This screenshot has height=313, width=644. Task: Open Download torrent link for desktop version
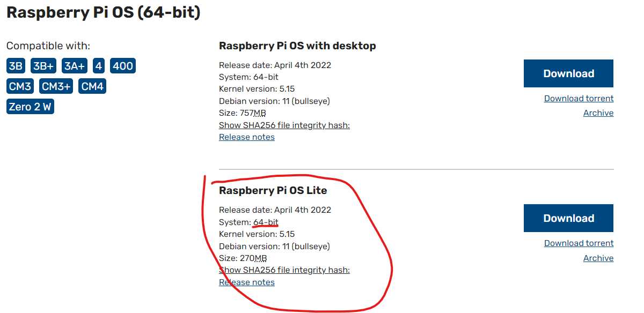(579, 99)
